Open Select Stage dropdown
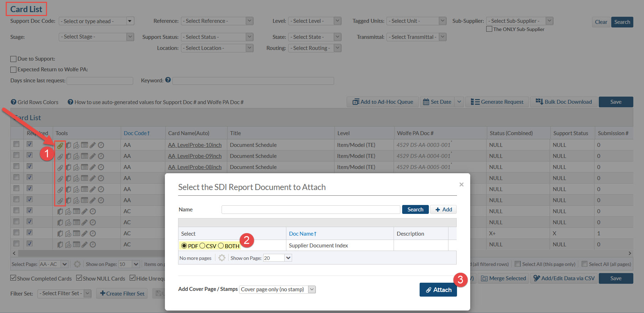Viewport: 644px width, 313px height. [x=96, y=37]
